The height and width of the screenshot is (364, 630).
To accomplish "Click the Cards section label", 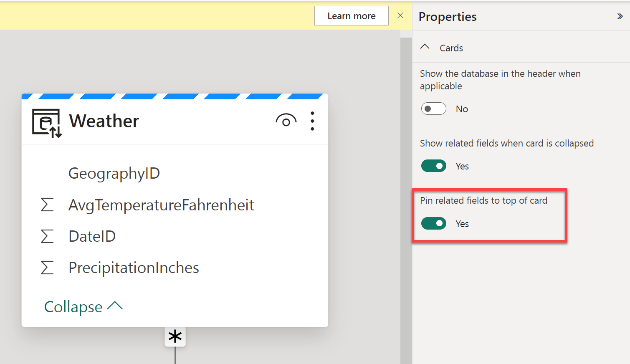I will point(451,48).
